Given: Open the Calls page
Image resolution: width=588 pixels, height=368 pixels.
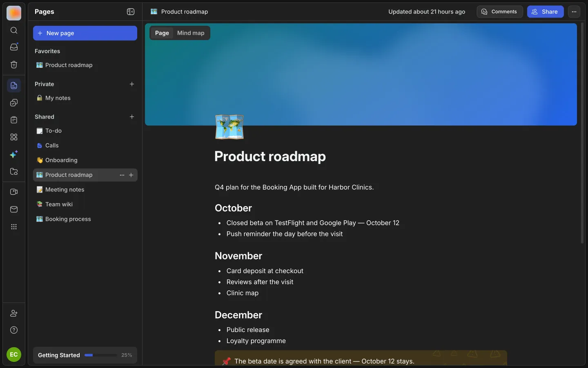Looking at the screenshot, I should [x=85, y=146].
